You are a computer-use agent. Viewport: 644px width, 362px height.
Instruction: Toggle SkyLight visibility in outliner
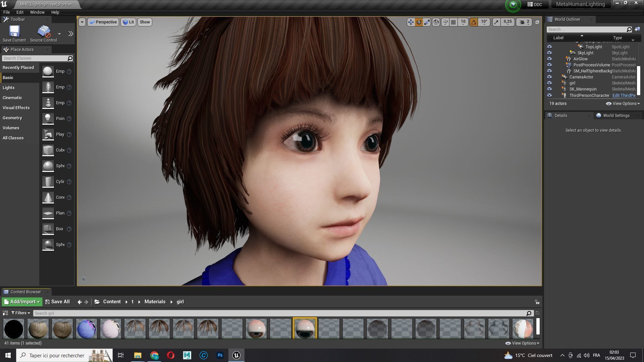pyautogui.click(x=549, y=53)
